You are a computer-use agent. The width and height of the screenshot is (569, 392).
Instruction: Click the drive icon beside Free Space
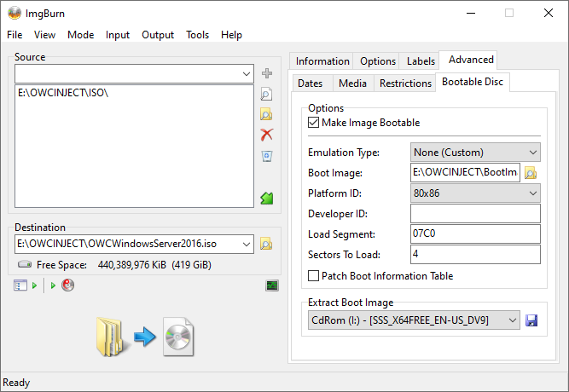point(25,264)
